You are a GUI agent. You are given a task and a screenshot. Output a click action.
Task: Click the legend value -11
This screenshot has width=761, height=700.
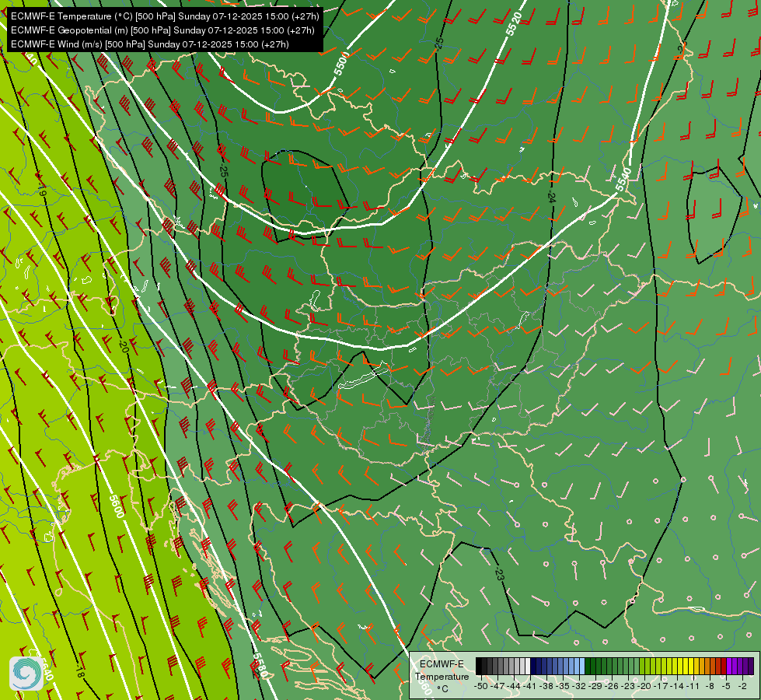coord(693,686)
